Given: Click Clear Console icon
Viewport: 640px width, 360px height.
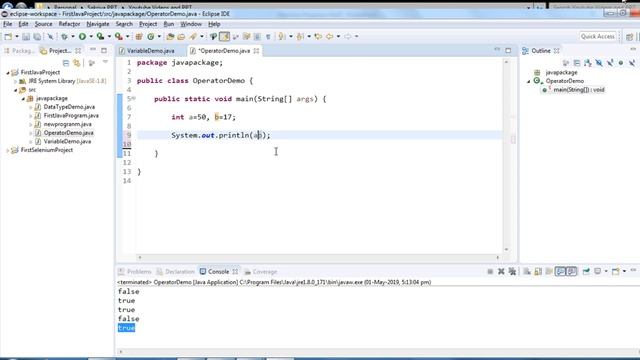Looking at the screenshot, I should (x=527, y=272).
